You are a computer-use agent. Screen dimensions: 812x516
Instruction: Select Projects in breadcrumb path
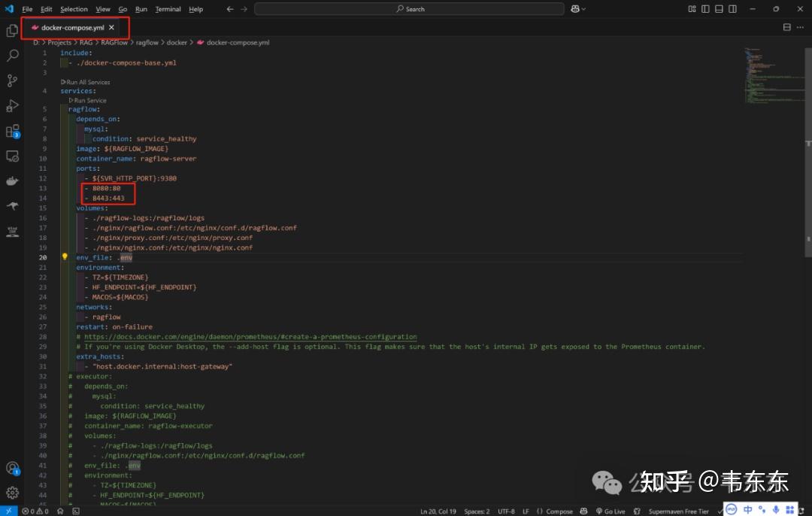click(59, 42)
